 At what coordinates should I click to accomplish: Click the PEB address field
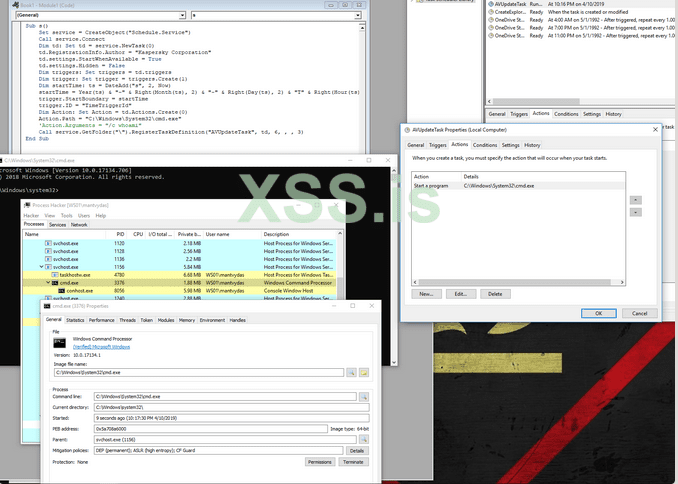pos(211,429)
